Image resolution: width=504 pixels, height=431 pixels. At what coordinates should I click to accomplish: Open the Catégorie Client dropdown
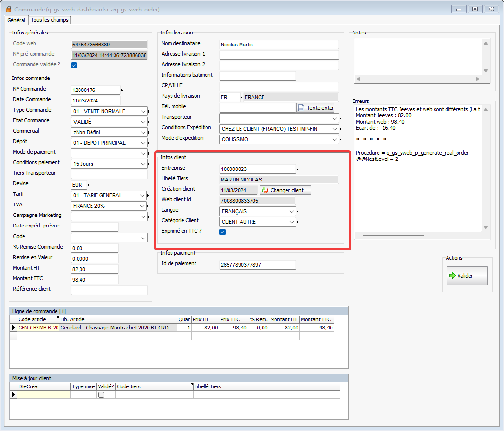click(x=292, y=222)
